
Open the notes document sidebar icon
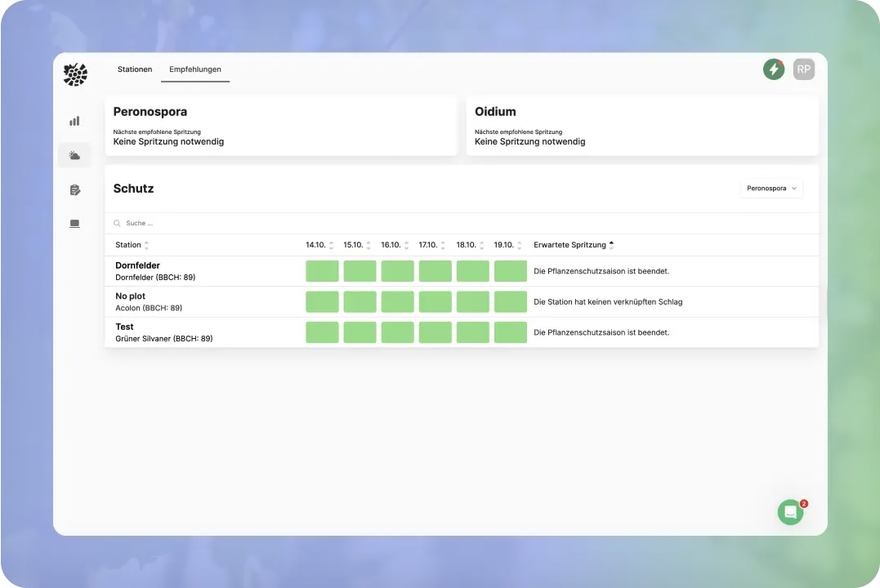[74, 190]
